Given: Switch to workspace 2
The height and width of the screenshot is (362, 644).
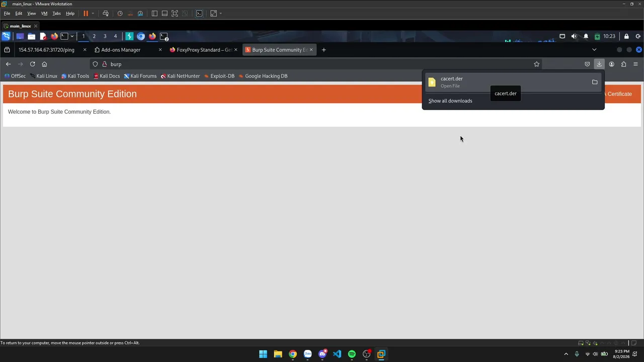Looking at the screenshot, I should tap(94, 36).
